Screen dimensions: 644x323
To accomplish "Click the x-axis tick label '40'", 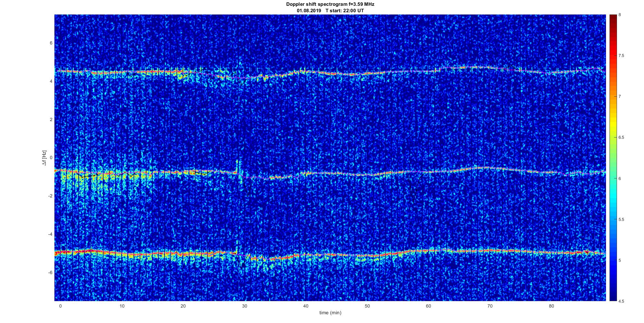I will pos(306,306).
